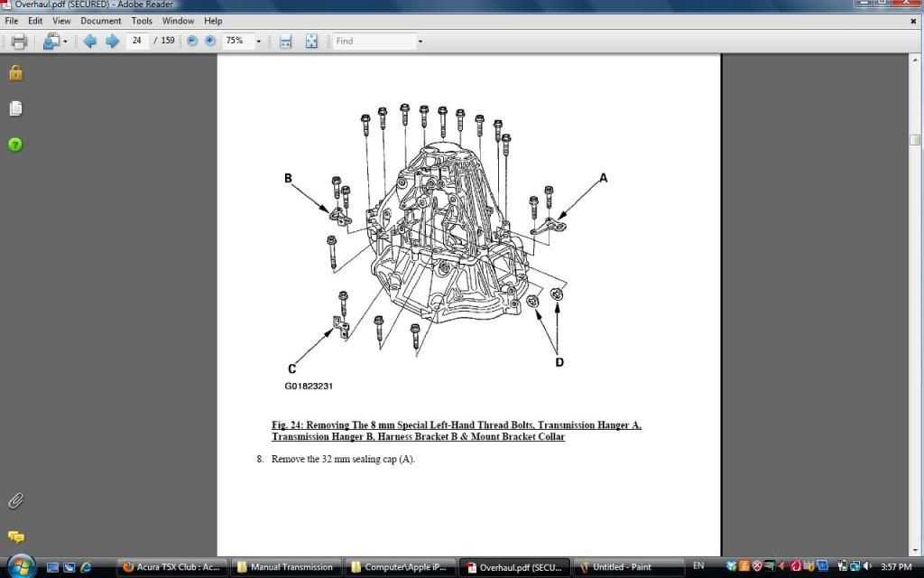Click the total page count 159 text
Image resolution: width=924 pixels, height=578 pixels.
[x=168, y=41]
